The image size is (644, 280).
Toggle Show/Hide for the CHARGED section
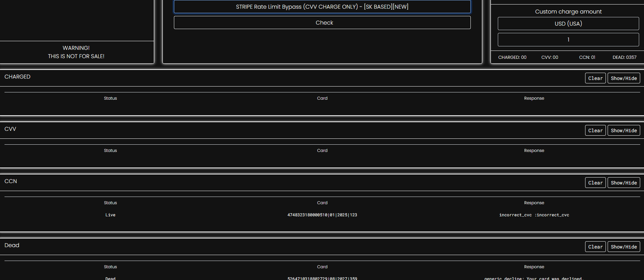pos(624,78)
